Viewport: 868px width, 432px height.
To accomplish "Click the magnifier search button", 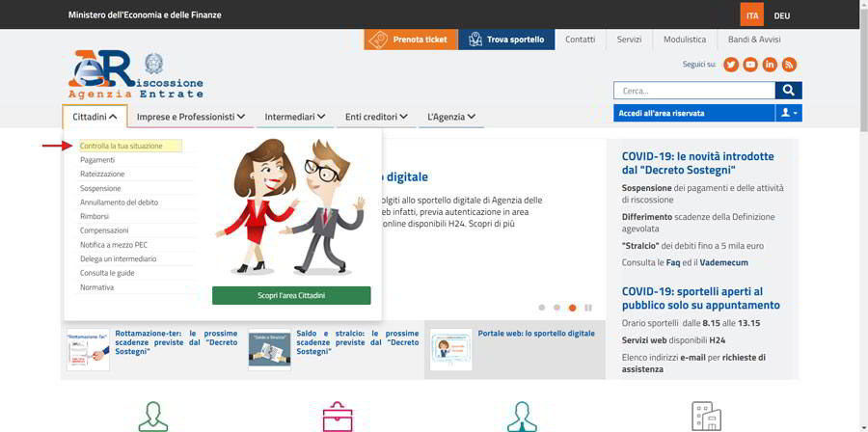I will coord(789,91).
